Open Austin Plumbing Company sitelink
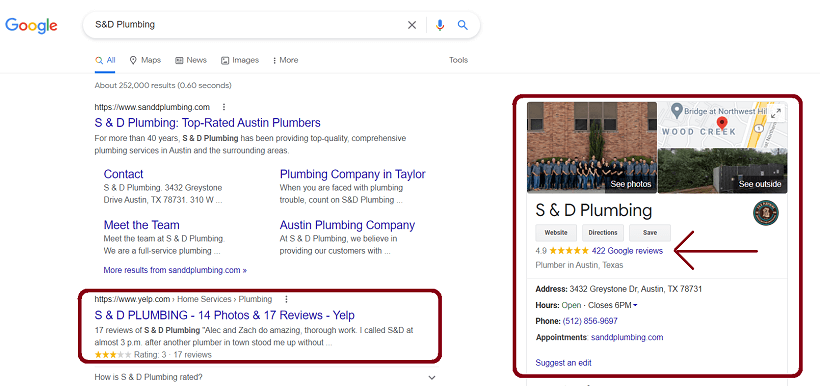Screen dimensions: 820x386 [x=347, y=225]
